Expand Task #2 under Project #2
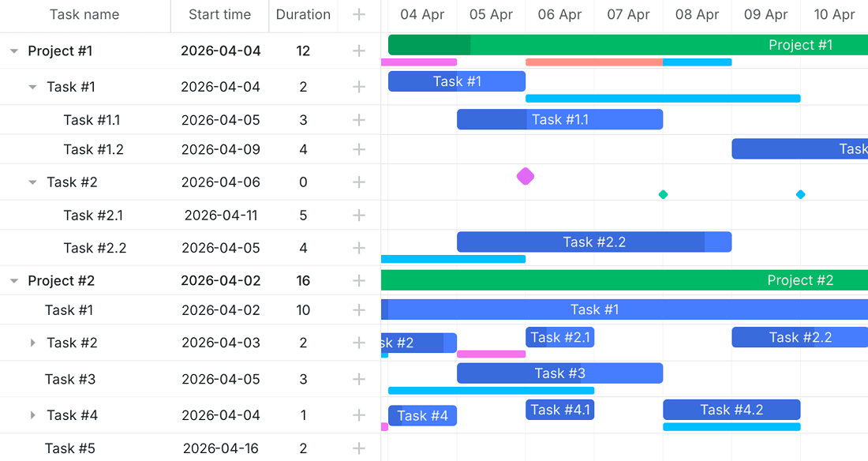The image size is (868, 461). tap(32, 343)
